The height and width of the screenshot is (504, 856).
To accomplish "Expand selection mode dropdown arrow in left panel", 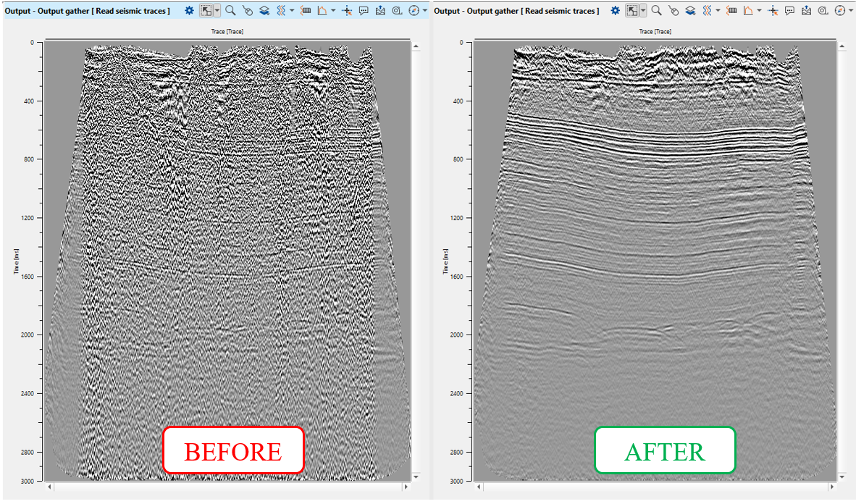I will pos(217,11).
